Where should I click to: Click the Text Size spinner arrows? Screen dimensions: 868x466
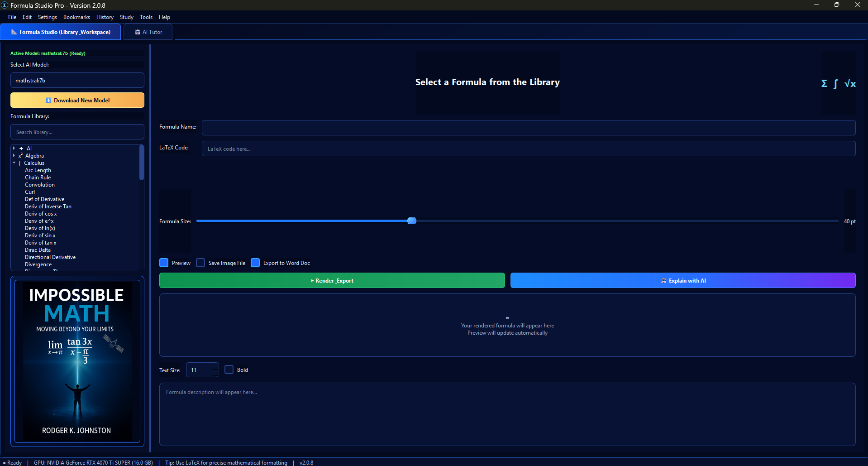[x=215, y=370]
